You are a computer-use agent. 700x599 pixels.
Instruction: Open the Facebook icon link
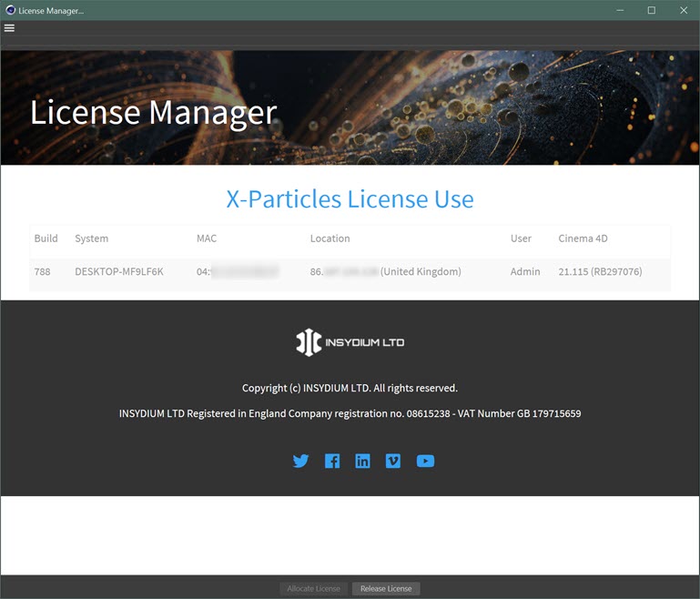coord(332,461)
